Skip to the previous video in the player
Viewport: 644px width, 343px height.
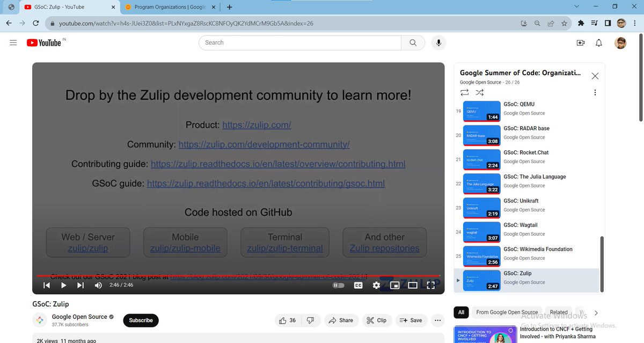click(47, 285)
